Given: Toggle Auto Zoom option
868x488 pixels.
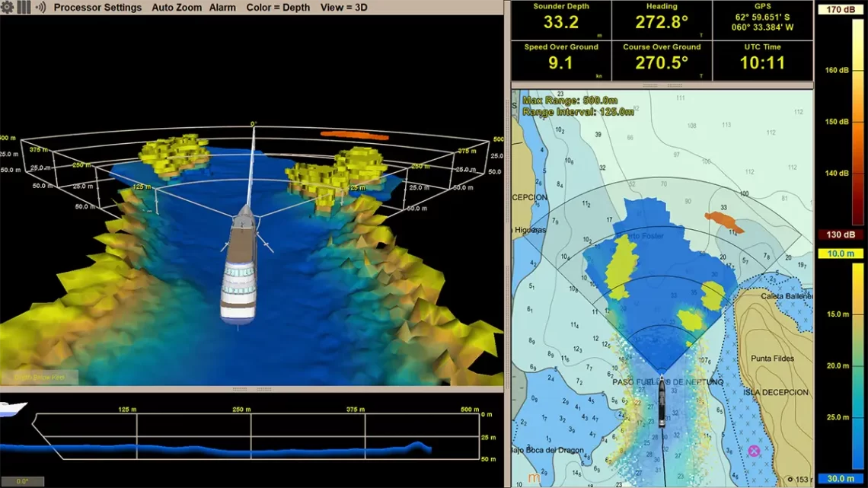Looking at the screenshot, I should (177, 8).
